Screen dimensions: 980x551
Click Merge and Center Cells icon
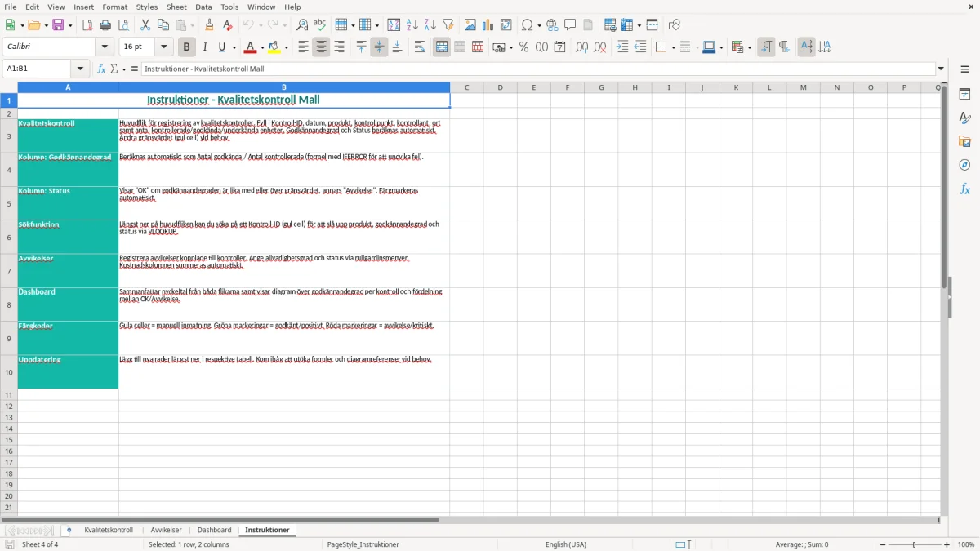442,47
